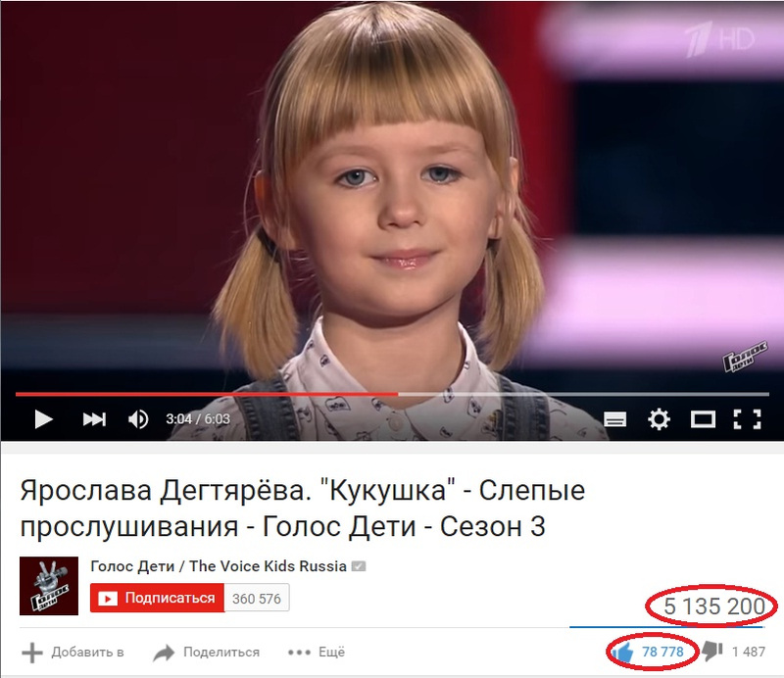Click the 360 576 subscriber count box
Image resolution: width=784 pixels, height=678 pixels.
257,598
